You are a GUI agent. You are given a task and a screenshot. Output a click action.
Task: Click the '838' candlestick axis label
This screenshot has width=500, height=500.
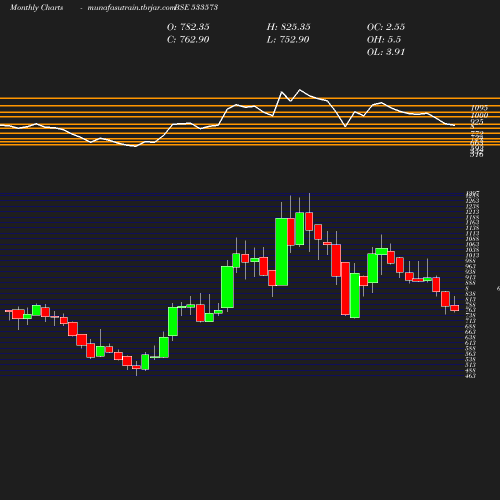[x=471, y=294]
